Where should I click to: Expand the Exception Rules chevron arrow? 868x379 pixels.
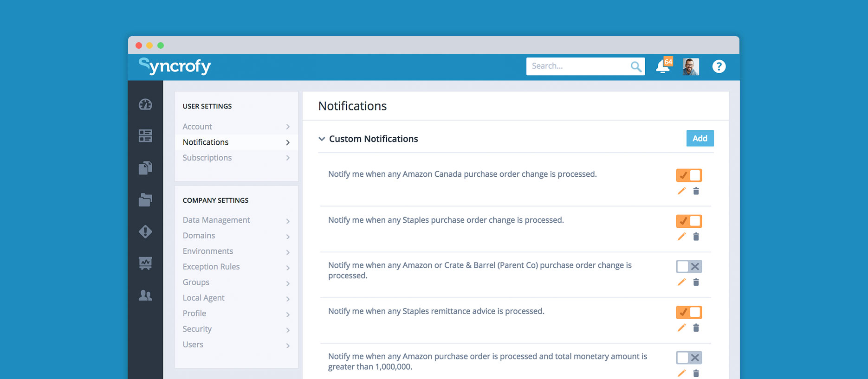tap(288, 268)
